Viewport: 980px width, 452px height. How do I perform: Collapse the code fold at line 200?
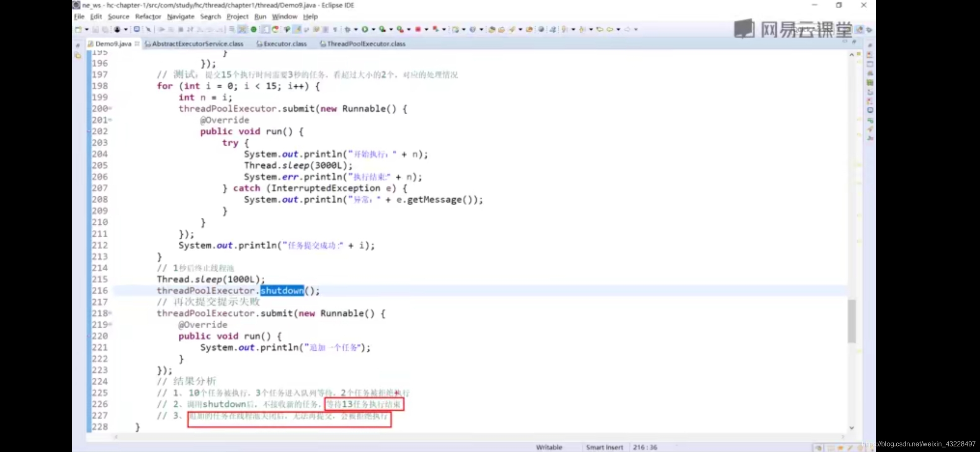click(110, 109)
